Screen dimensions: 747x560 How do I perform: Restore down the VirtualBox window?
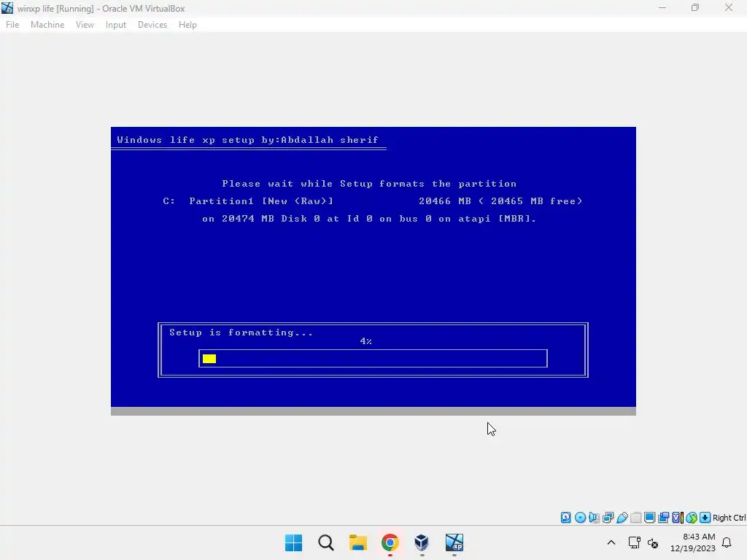[695, 8]
